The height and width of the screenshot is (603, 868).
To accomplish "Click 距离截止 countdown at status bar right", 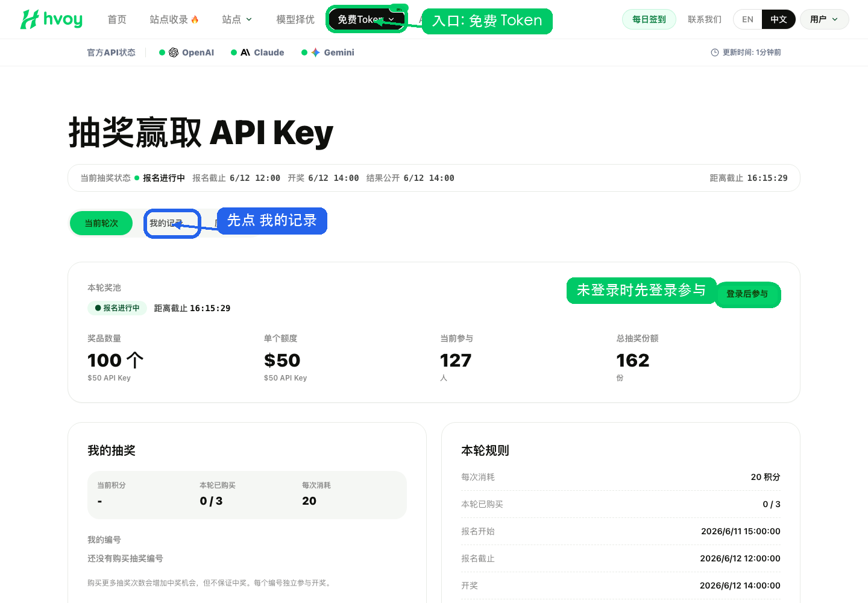I will pyautogui.click(x=749, y=178).
